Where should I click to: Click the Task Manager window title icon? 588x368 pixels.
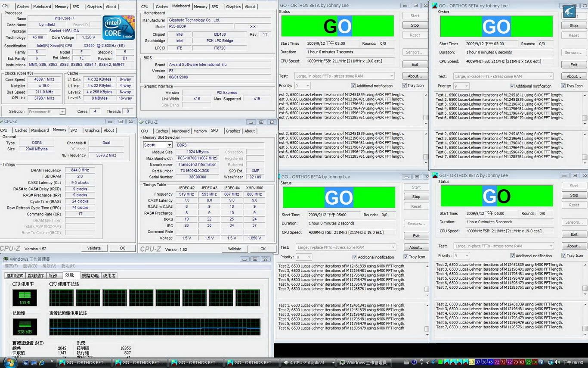pyautogui.click(x=6, y=259)
